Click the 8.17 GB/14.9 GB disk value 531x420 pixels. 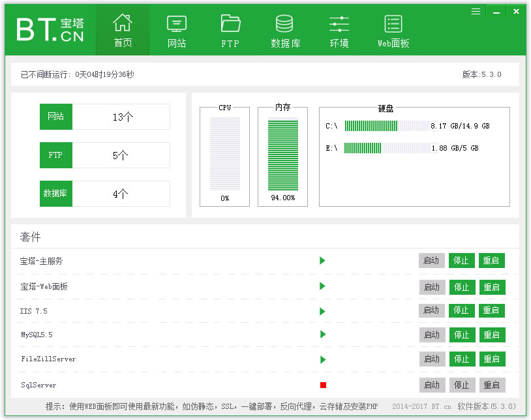[x=460, y=126]
